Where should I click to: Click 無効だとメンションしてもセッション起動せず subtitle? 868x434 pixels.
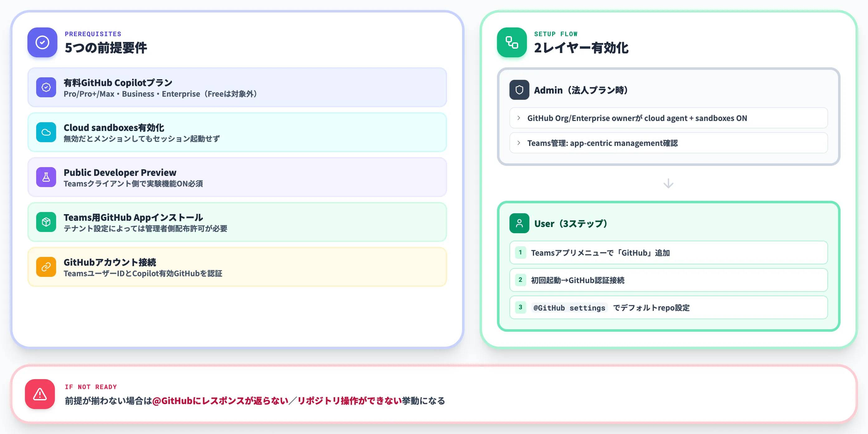tap(142, 139)
